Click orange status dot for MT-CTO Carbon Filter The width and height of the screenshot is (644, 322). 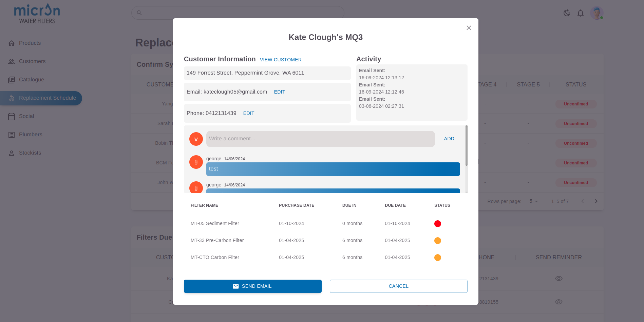click(x=437, y=258)
